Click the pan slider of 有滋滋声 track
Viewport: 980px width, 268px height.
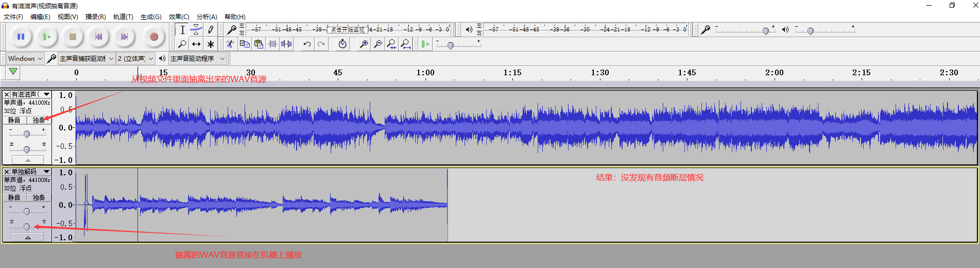click(x=27, y=149)
